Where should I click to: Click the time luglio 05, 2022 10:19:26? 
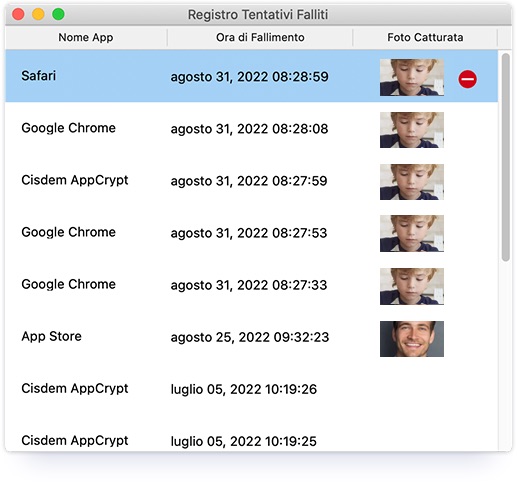(244, 389)
